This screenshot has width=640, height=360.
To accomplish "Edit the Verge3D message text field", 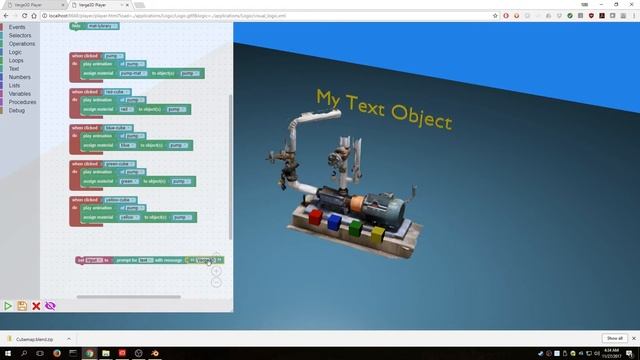I will tap(205, 260).
